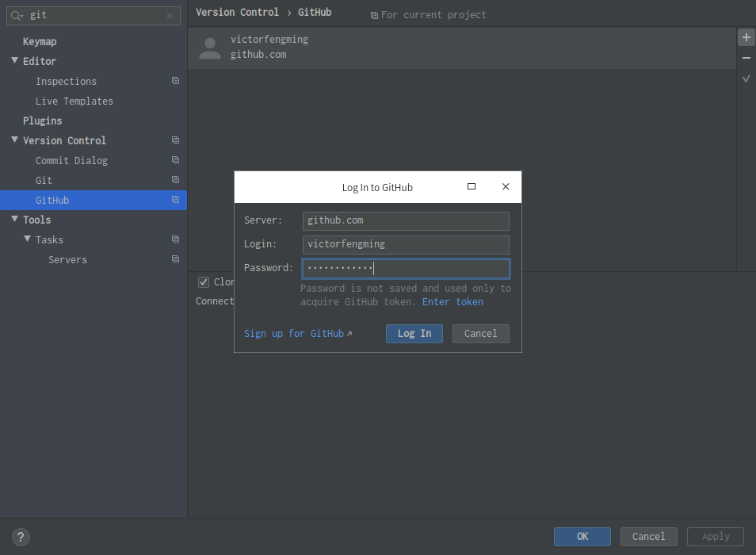Focus the Server input field
This screenshot has height=555, width=756.
click(406, 221)
